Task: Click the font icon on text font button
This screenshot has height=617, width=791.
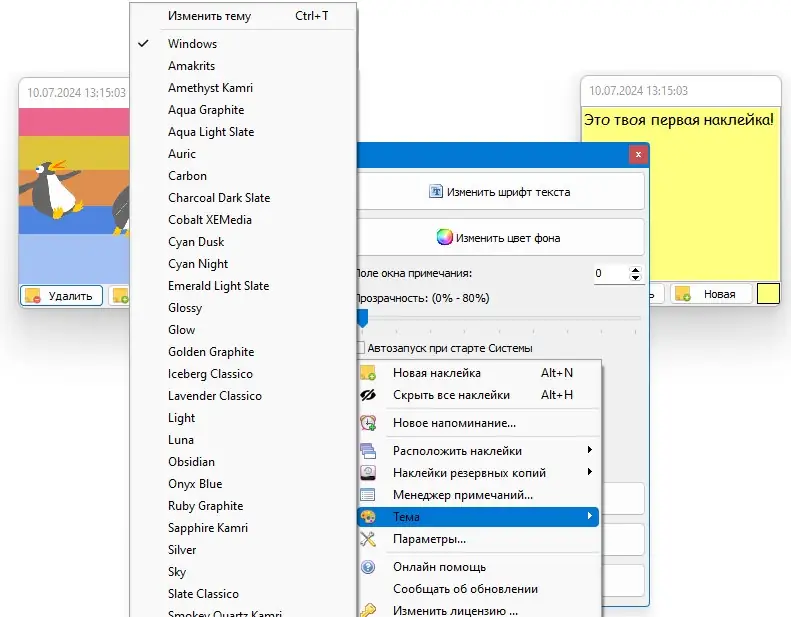Action: click(x=436, y=191)
